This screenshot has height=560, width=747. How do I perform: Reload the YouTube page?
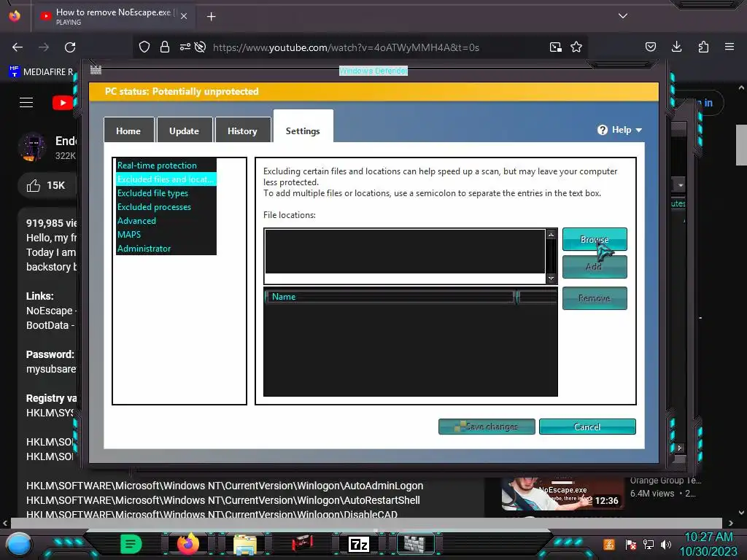70,47
